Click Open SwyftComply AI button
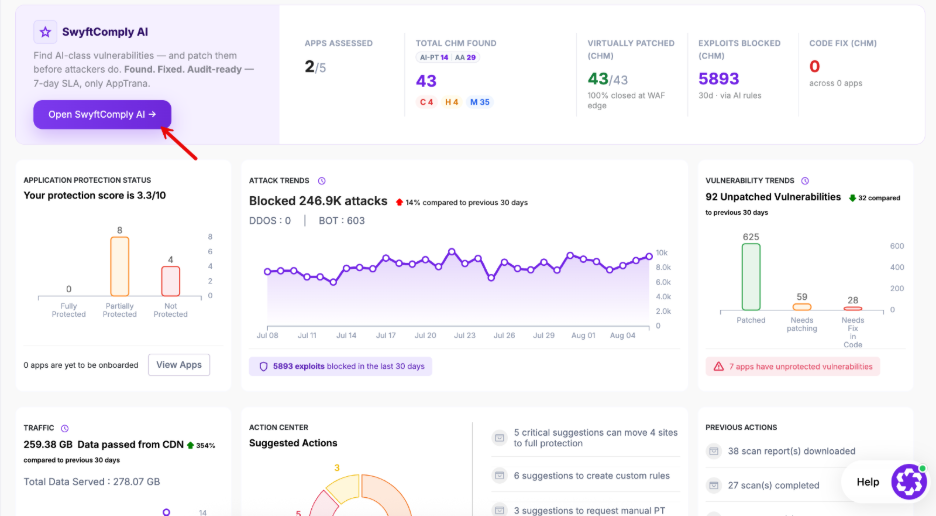 (x=102, y=114)
